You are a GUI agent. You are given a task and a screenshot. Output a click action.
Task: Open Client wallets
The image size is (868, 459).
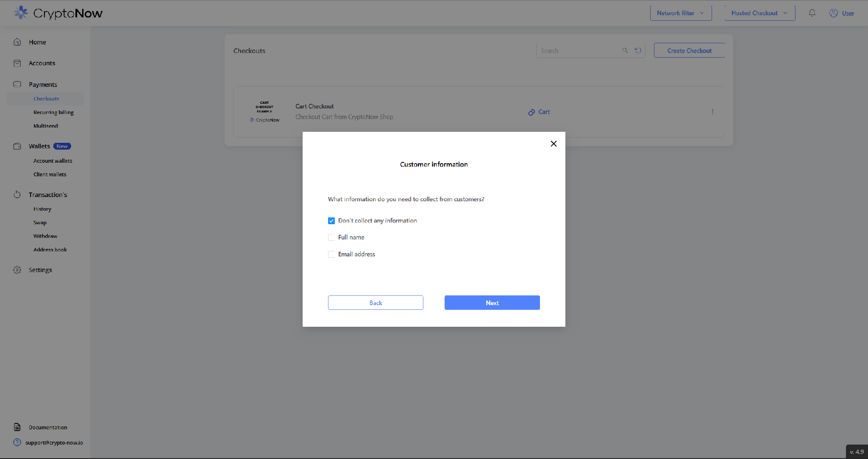(50, 174)
